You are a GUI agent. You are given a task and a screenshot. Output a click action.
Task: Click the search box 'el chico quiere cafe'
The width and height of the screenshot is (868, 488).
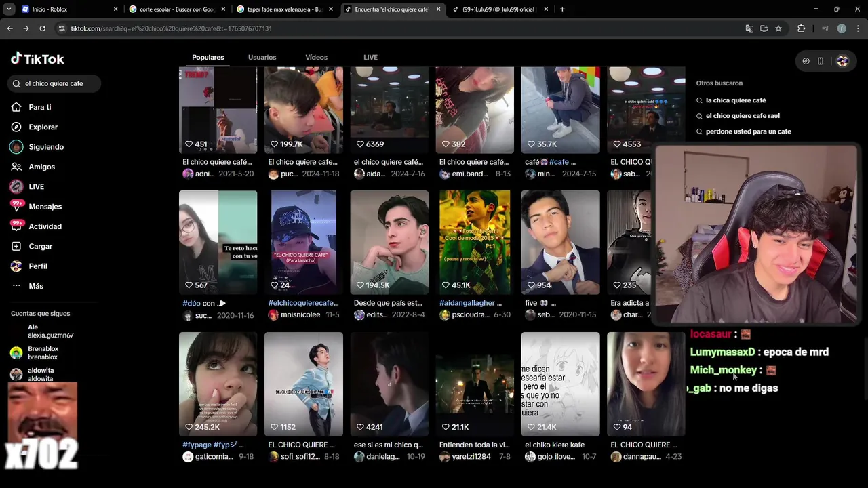(55, 83)
